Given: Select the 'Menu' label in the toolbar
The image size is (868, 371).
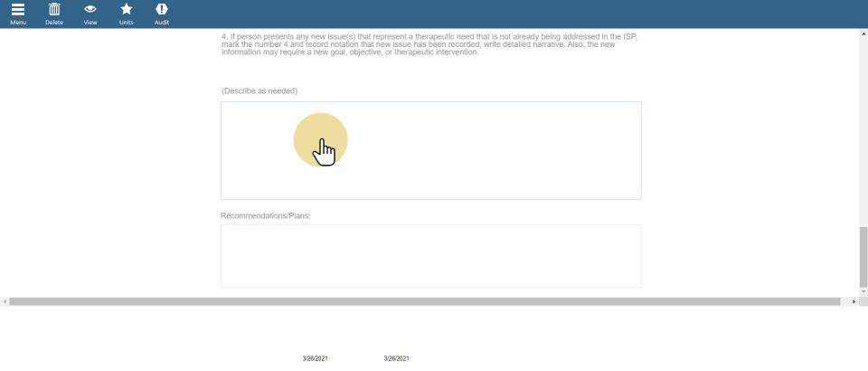Looking at the screenshot, I should 18,22.
